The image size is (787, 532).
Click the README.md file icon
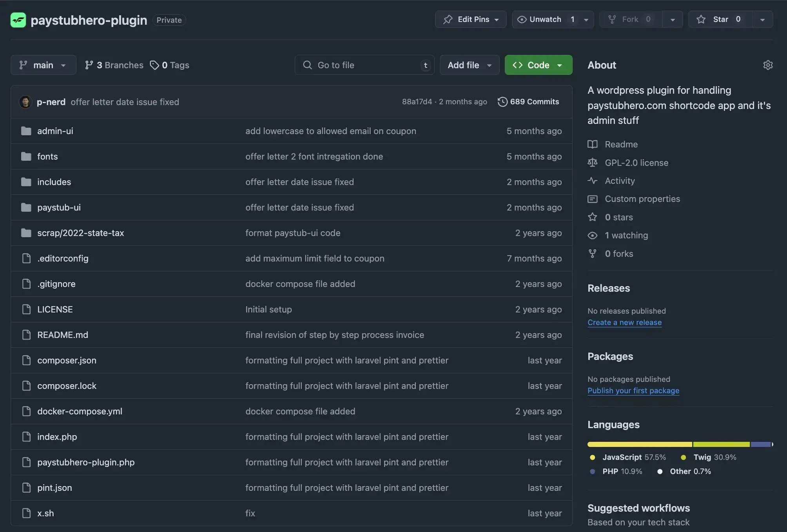(26, 335)
